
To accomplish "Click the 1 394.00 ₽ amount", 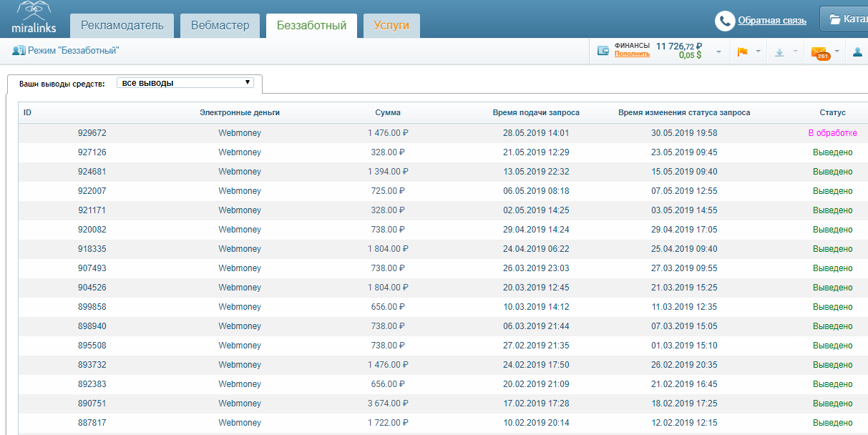I will (x=388, y=172).
